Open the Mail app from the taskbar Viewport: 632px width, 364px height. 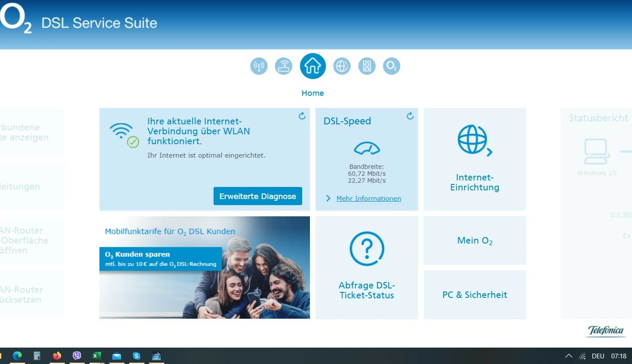click(117, 356)
